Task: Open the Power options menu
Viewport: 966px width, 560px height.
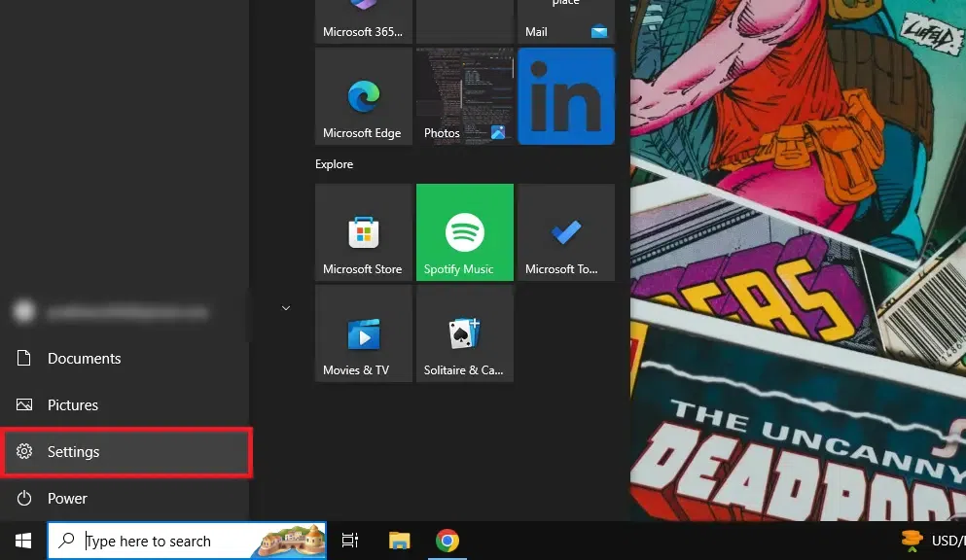Action: 125,498
